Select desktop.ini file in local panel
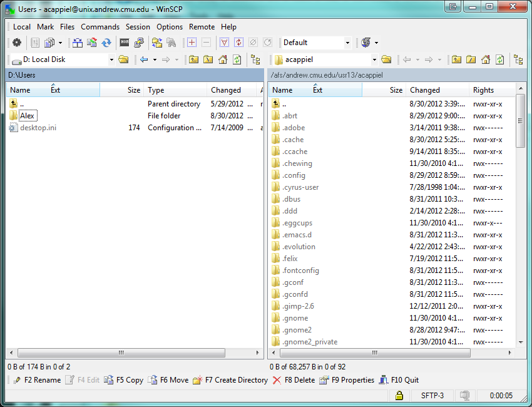This screenshot has width=532, height=407. click(x=38, y=128)
